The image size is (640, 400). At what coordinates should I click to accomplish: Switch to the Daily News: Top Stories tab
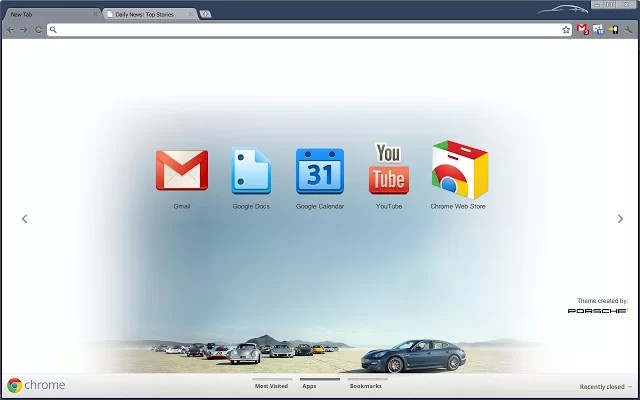(x=146, y=15)
